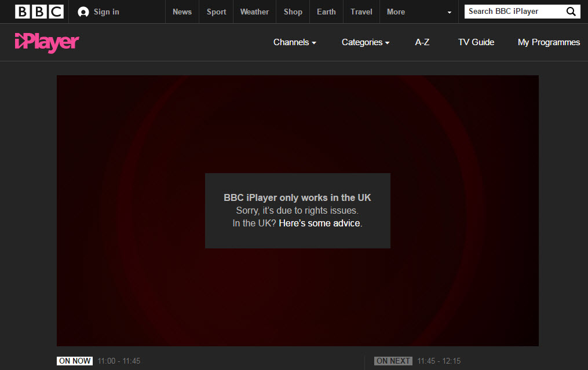
Task: Open the Travel section
Action: coord(361,12)
